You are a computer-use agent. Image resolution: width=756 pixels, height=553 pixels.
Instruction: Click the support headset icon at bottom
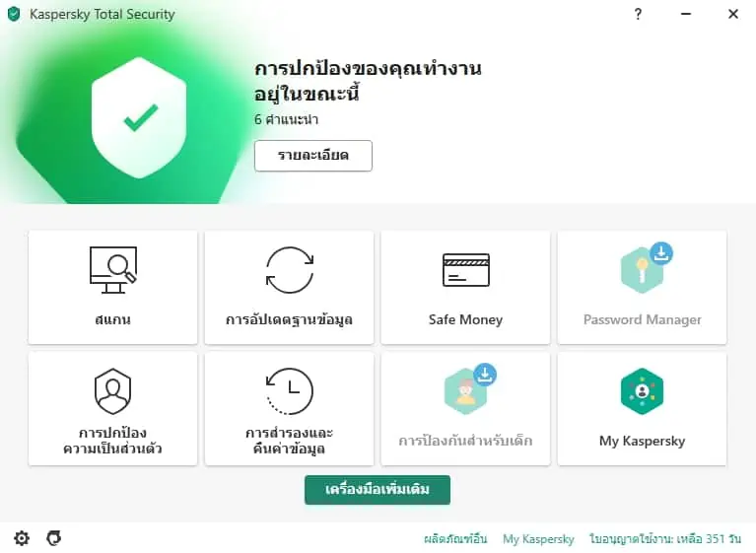click(x=53, y=537)
